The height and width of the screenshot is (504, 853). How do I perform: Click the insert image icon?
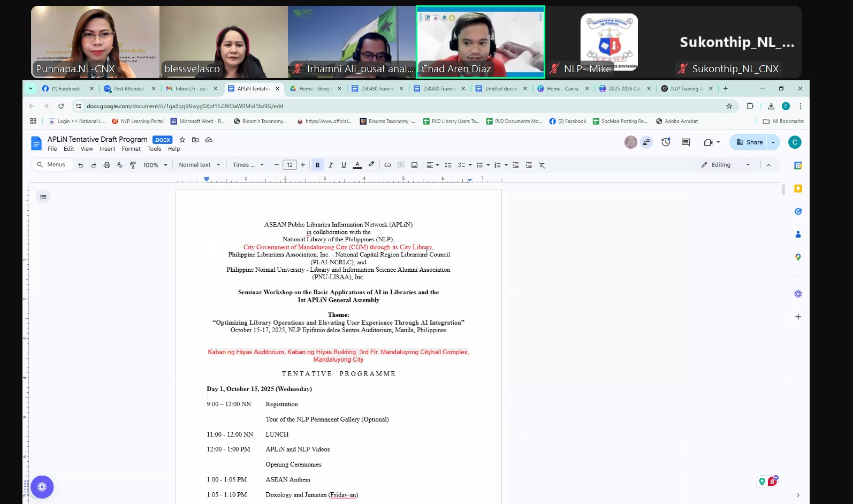click(x=414, y=165)
